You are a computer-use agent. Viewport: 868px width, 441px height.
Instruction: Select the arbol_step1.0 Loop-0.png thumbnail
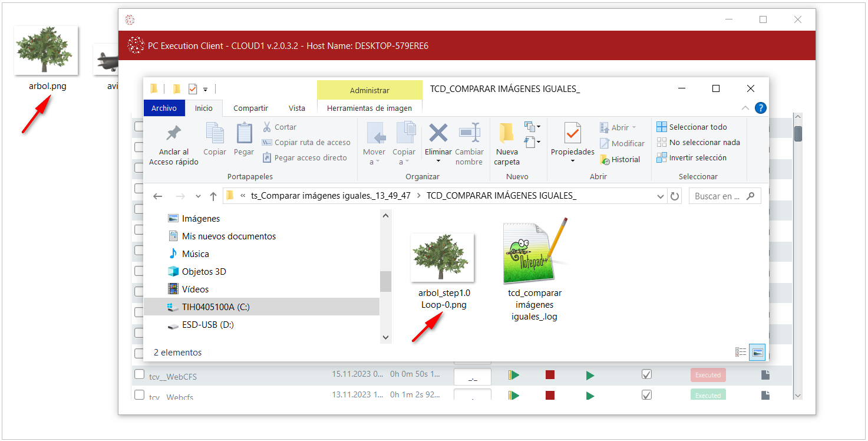(x=443, y=258)
